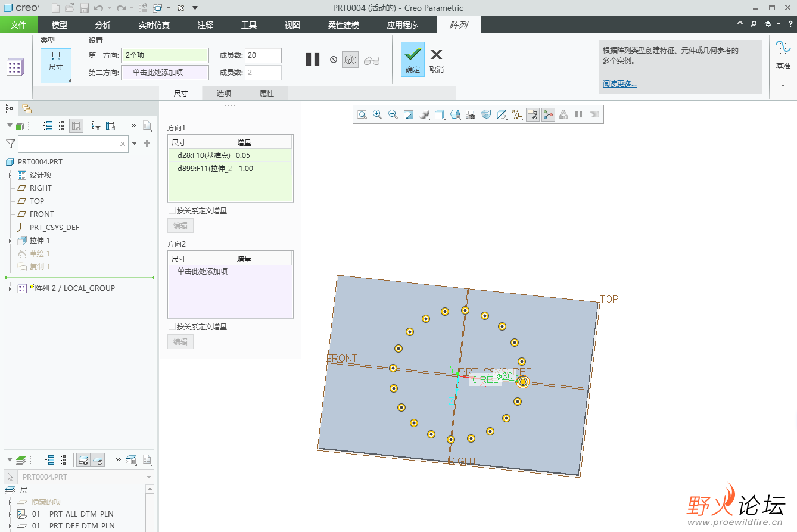The height and width of the screenshot is (532, 797).
Task: Toggle the perspective view icon
Action: click(x=486, y=114)
